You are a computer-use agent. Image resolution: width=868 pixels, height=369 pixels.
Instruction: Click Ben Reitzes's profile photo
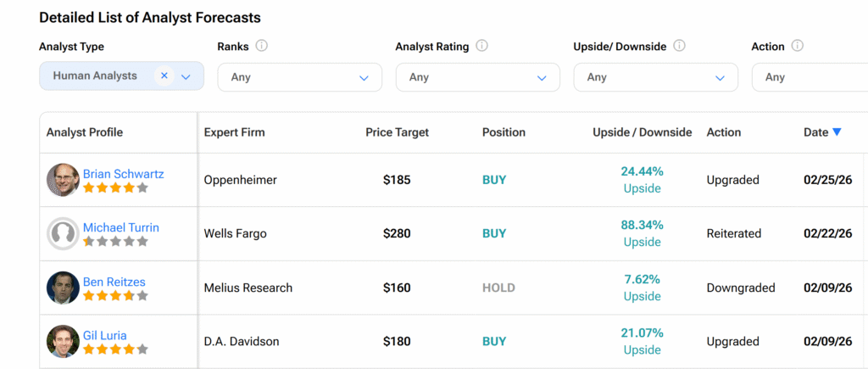(x=63, y=288)
